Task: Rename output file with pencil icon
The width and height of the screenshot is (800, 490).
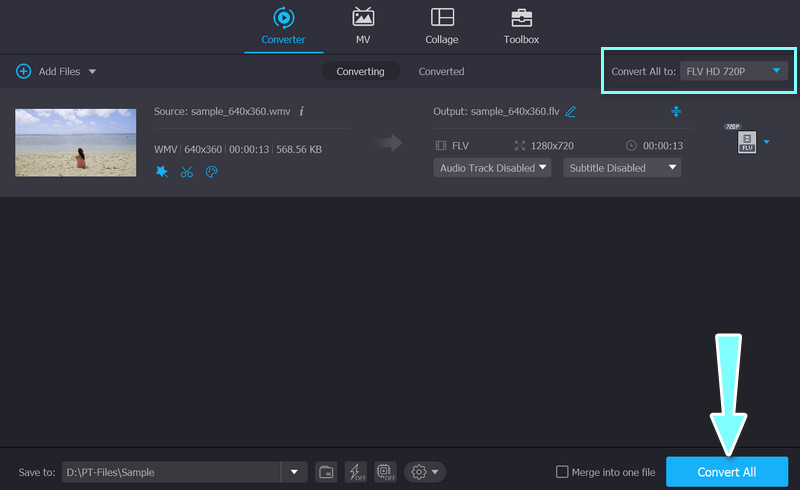Action: [571, 112]
